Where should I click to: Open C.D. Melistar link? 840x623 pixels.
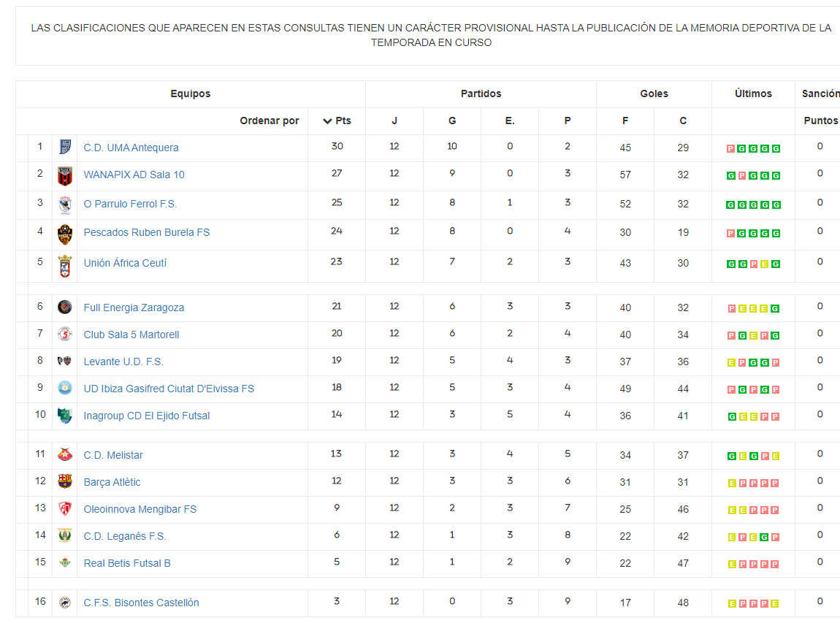(x=113, y=455)
